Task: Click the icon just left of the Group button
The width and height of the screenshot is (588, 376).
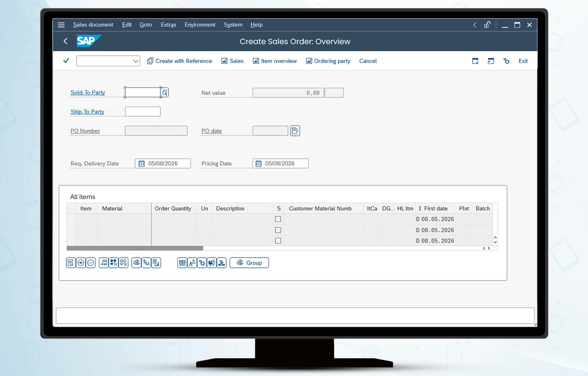Action: (x=222, y=263)
